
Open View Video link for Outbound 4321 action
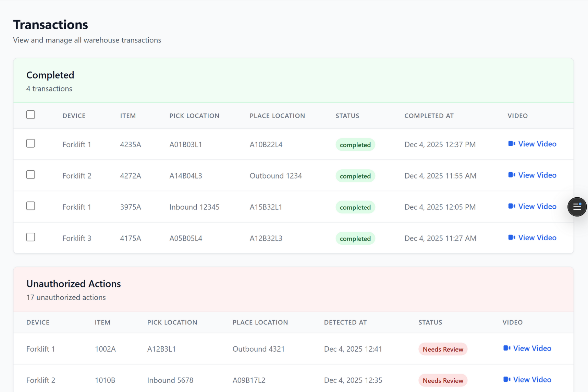(532, 348)
